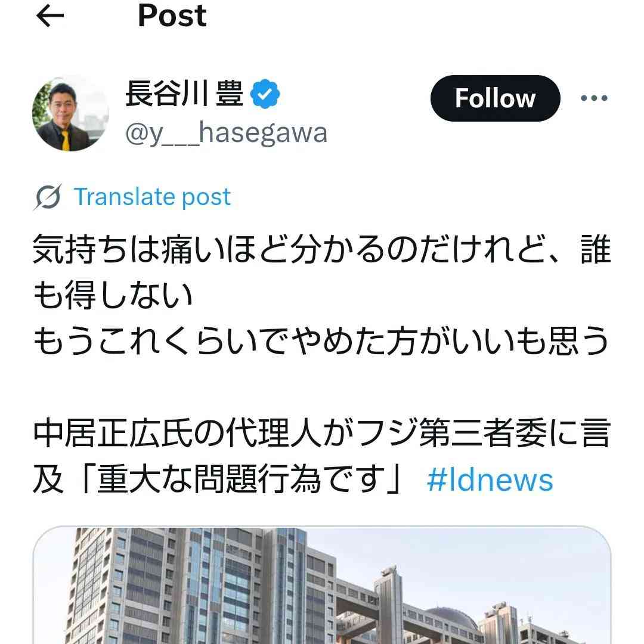The height and width of the screenshot is (644, 644).
Task: Go back using the left arrow
Action: (50, 17)
